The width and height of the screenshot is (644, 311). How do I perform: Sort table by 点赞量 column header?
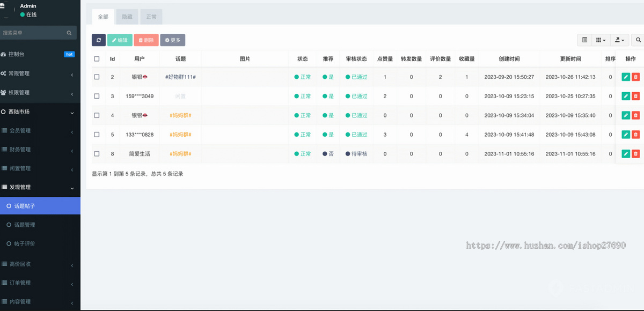tap(385, 59)
